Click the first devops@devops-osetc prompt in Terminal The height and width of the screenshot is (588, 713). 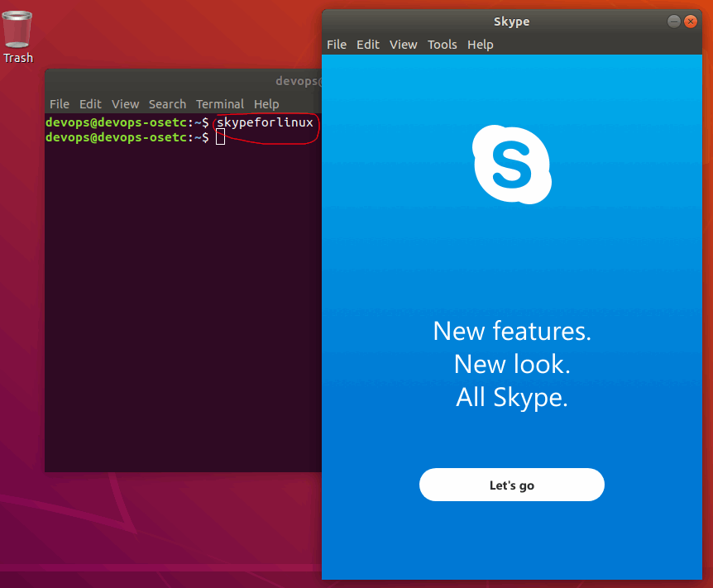pyautogui.click(x=127, y=122)
